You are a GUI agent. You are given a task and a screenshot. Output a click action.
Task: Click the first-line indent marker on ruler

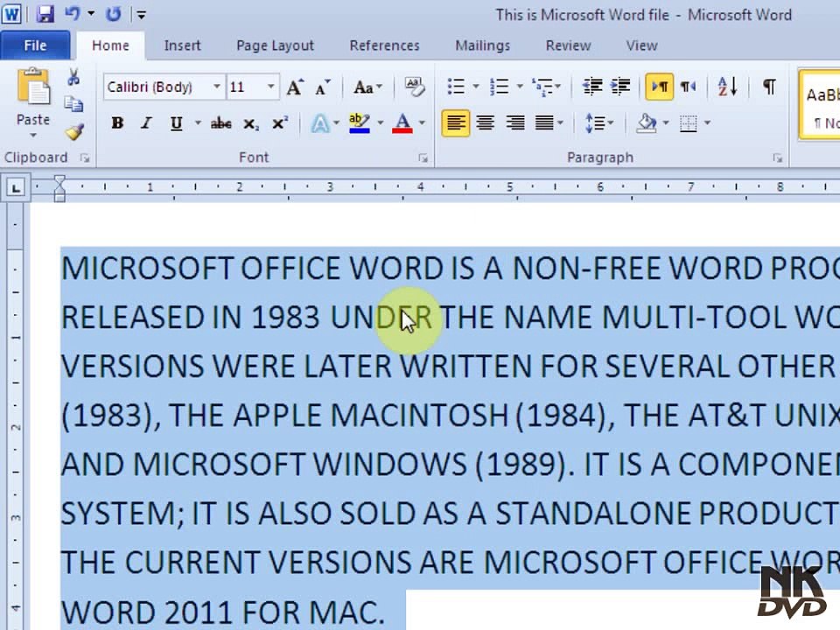pyautogui.click(x=59, y=181)
